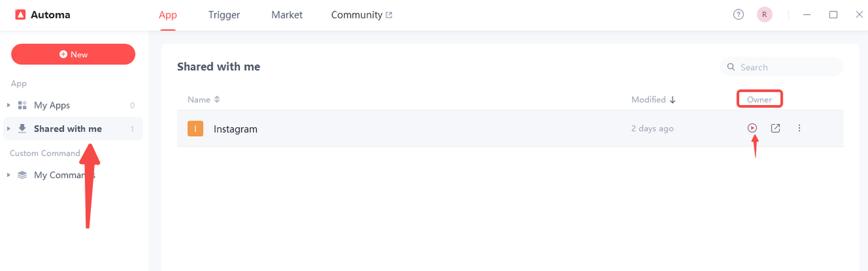Click the Owner column header
868x271 pixels.
759,100
